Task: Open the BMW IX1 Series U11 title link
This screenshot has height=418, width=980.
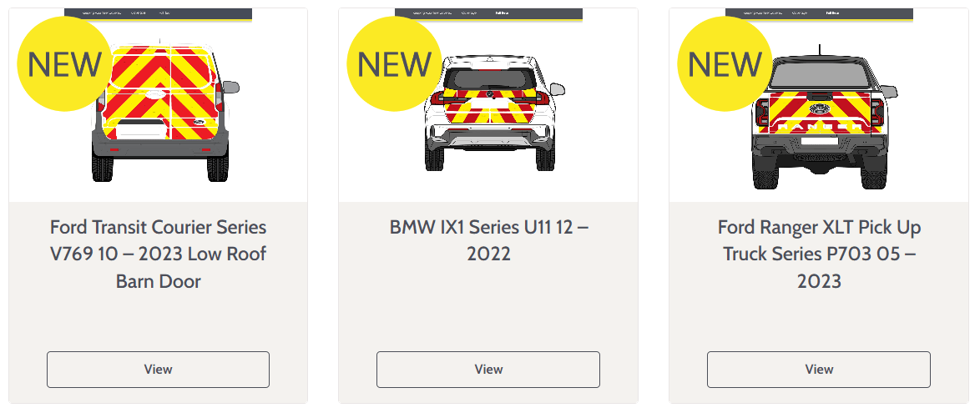Action: (488, 240)
